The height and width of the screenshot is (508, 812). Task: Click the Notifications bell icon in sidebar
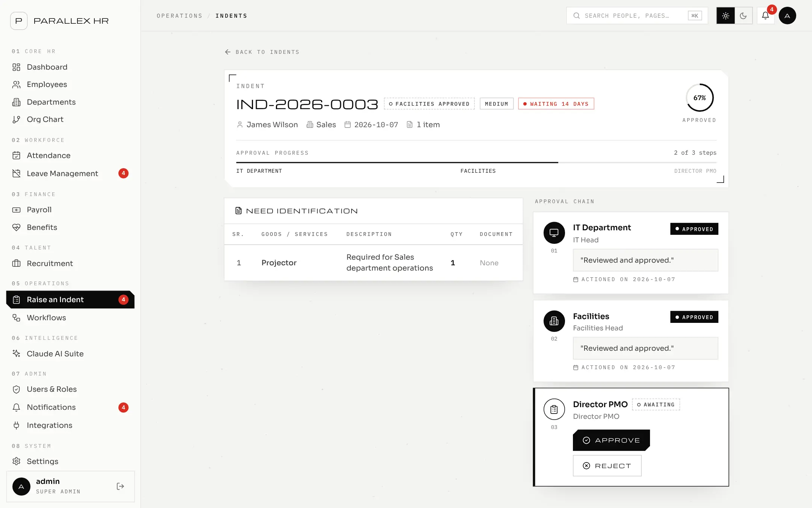[16, 407]
